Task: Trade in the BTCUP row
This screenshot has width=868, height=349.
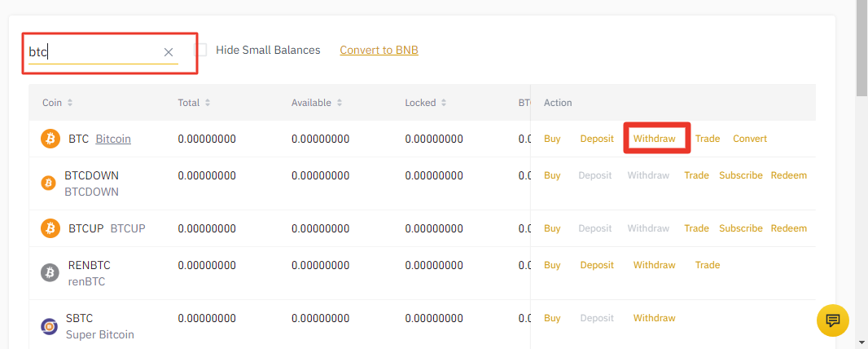Action: (696, 228)
